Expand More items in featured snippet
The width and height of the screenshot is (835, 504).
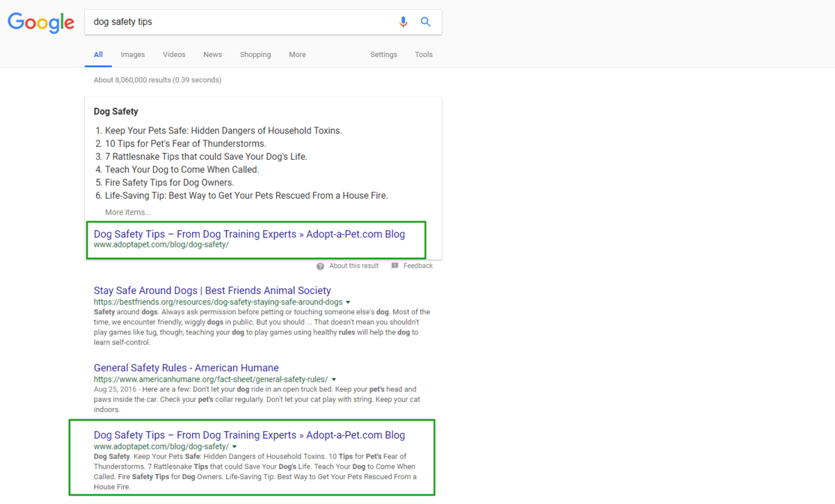click(128, 213)
